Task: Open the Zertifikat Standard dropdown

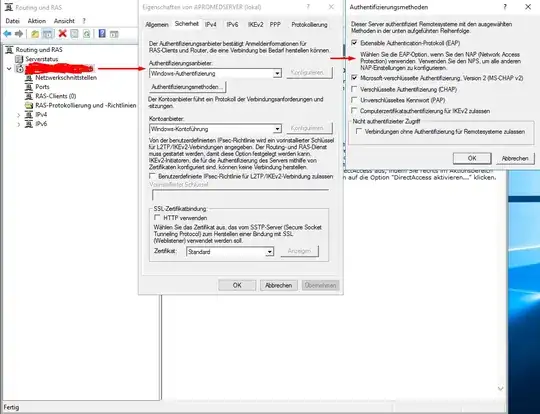Action: coord(270,252)
